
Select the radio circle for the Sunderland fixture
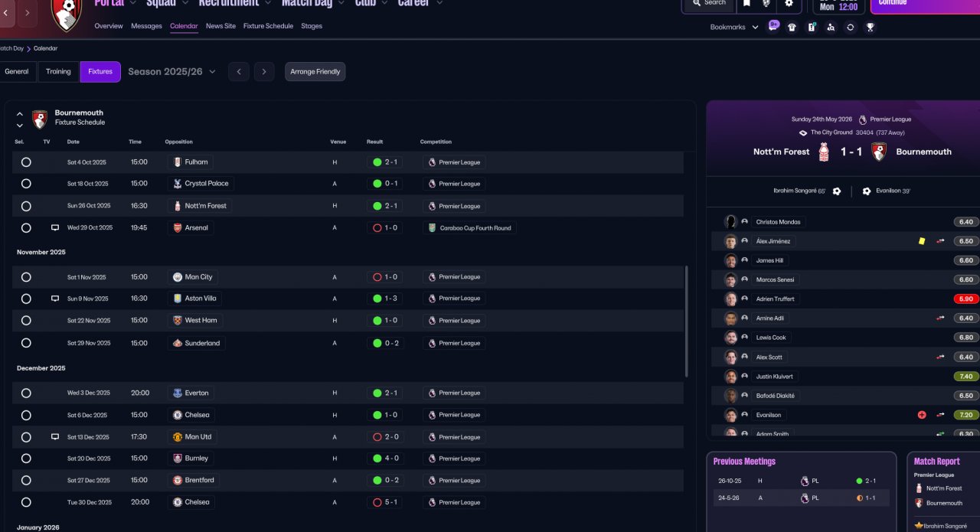pyautogui.click(x=26, y=343)
